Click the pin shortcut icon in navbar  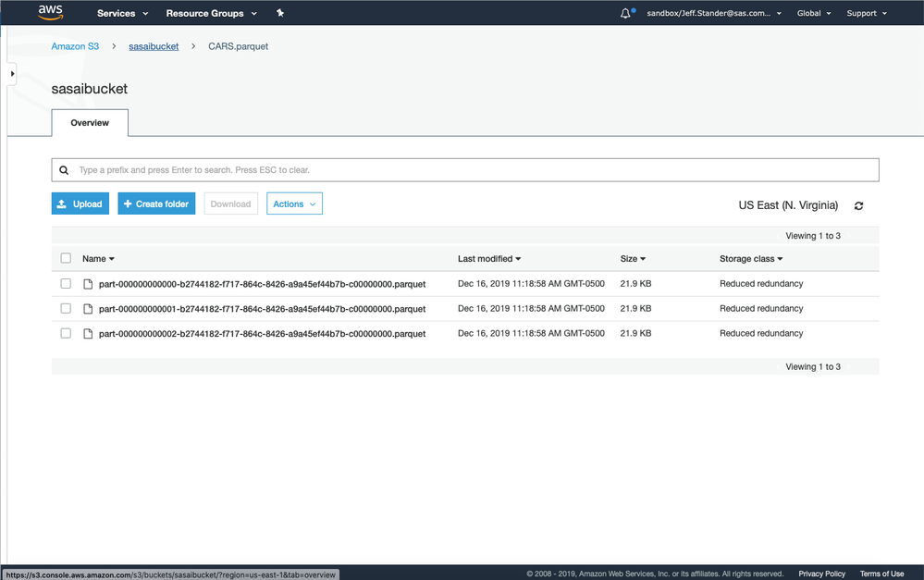[x=280, y=14]
